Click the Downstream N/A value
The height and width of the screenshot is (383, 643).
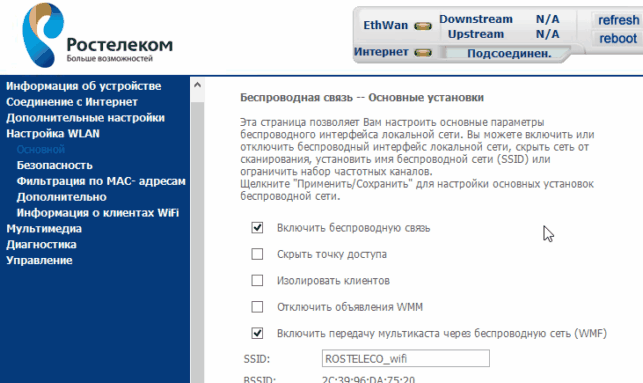547,19
